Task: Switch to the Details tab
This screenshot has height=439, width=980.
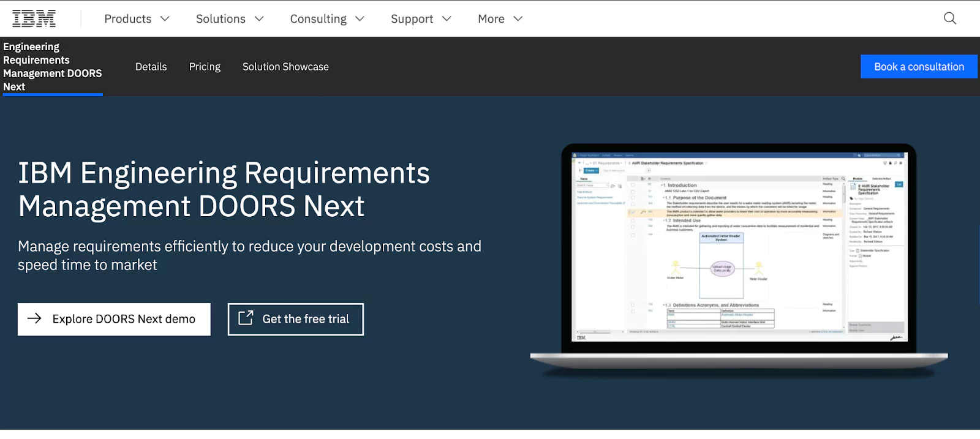Action: (151, 67)
